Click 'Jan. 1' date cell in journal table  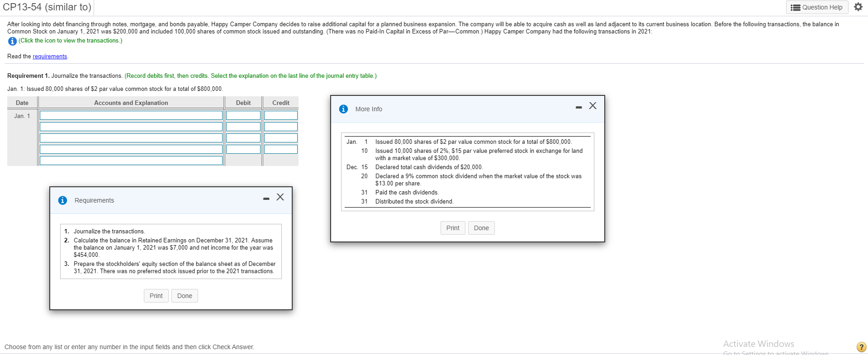pyautogui.click(x=22, y=116)
